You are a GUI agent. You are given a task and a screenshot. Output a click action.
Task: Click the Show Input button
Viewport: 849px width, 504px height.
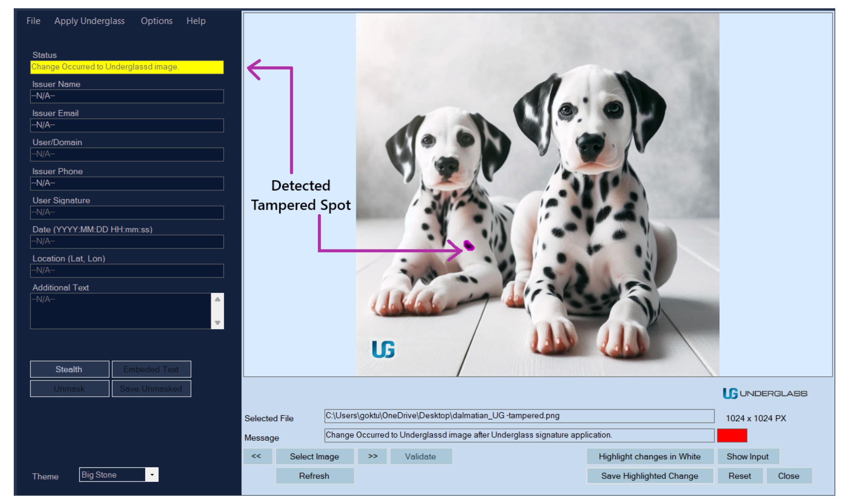click(748, 456)
